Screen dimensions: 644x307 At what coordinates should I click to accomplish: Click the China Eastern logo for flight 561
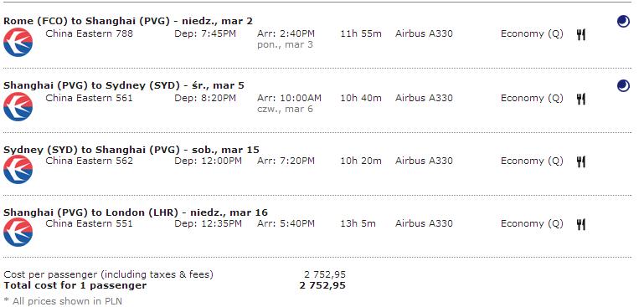tap(18, 106)
